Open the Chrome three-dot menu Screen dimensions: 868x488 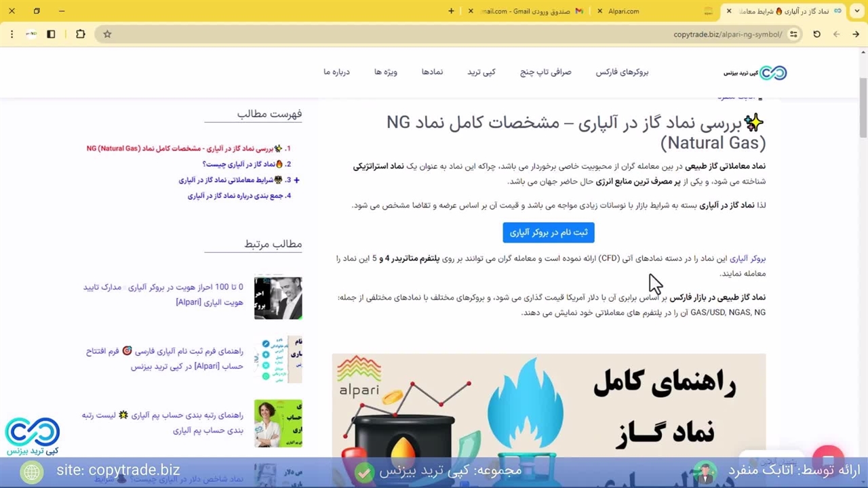[x=12, y=34]
